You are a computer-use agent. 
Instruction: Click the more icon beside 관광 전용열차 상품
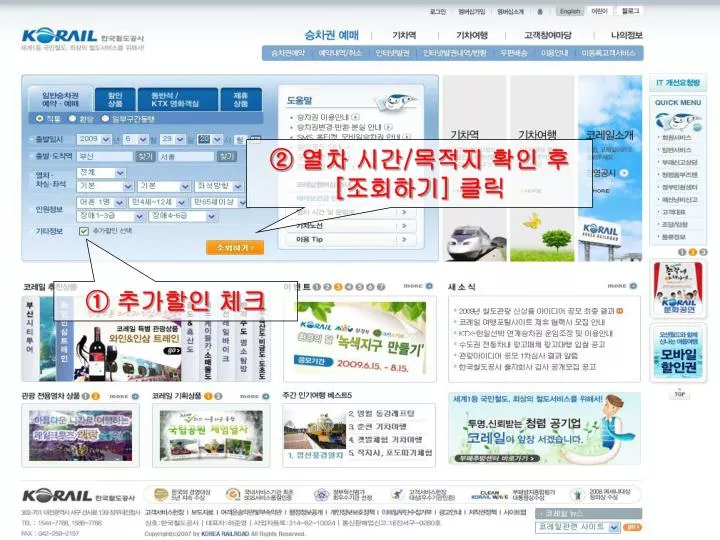124,396
